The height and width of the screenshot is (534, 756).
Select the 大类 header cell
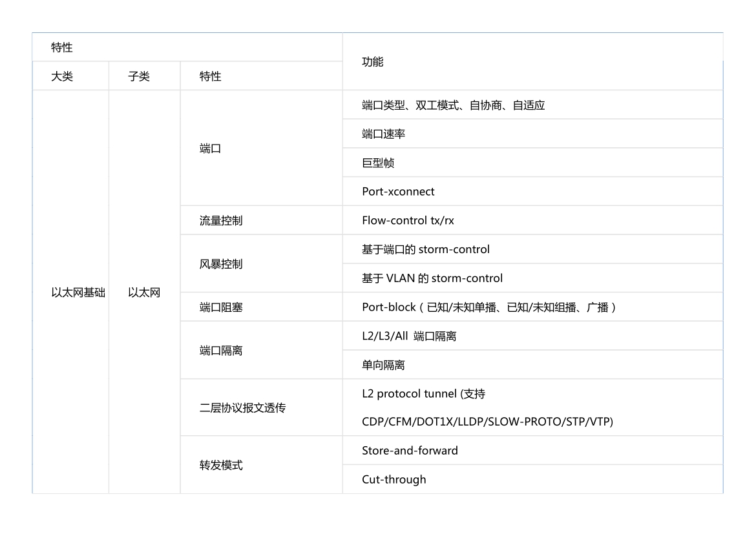coord(70,76)
